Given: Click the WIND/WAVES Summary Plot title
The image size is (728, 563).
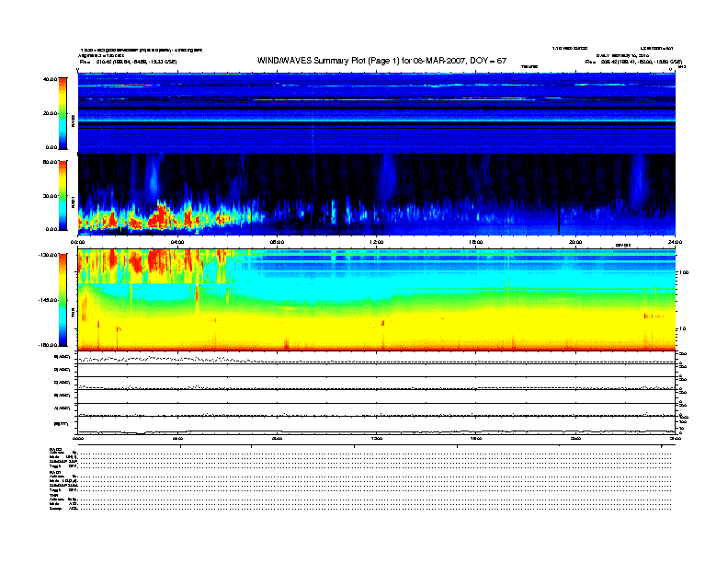Looking at the screenshot, I should tap(381, 61).
